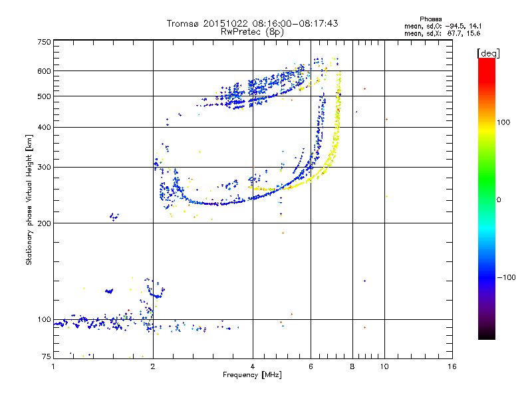Click the "mean, sd,O: -94.5, 14.1" statistic
532x399 pixels.
[x=443, y=26]
